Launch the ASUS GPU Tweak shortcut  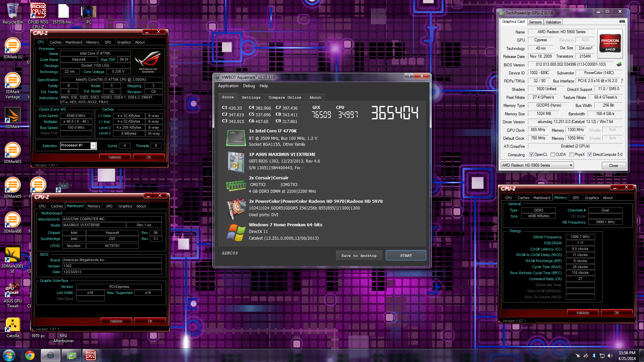point(12,295)
